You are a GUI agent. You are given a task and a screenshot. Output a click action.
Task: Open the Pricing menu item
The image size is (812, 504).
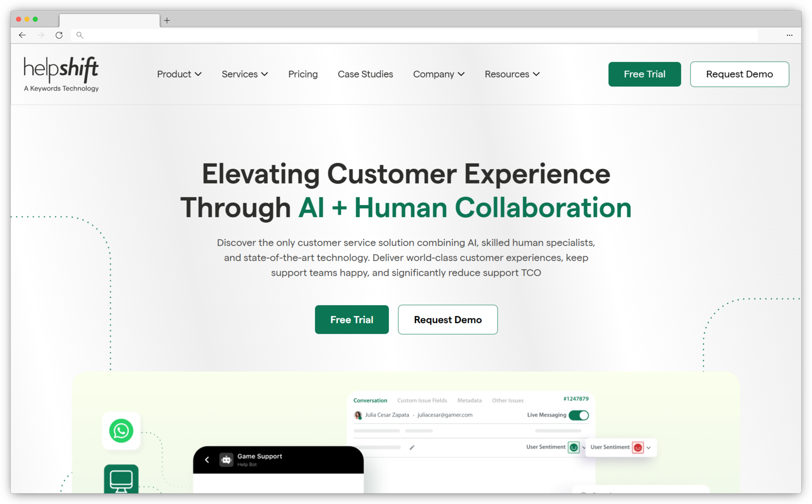(x=303, y=74)
